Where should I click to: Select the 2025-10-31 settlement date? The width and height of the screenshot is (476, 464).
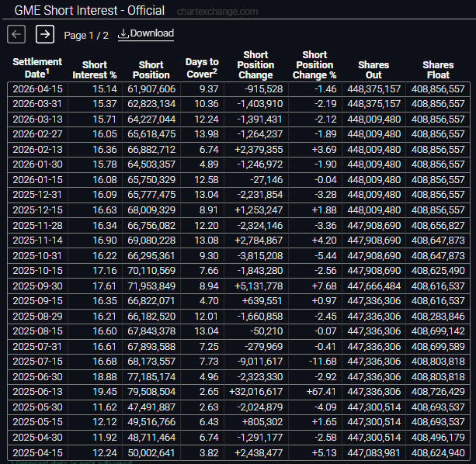point(37,255)
